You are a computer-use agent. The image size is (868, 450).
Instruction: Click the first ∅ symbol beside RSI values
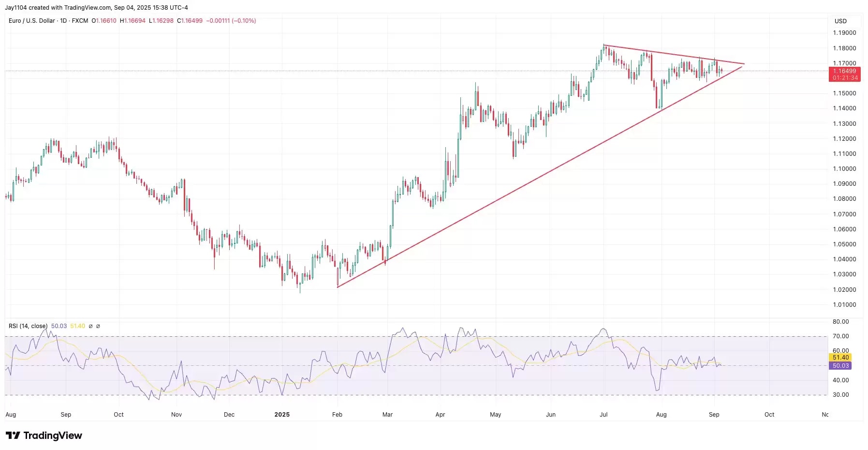coord(90,326)
